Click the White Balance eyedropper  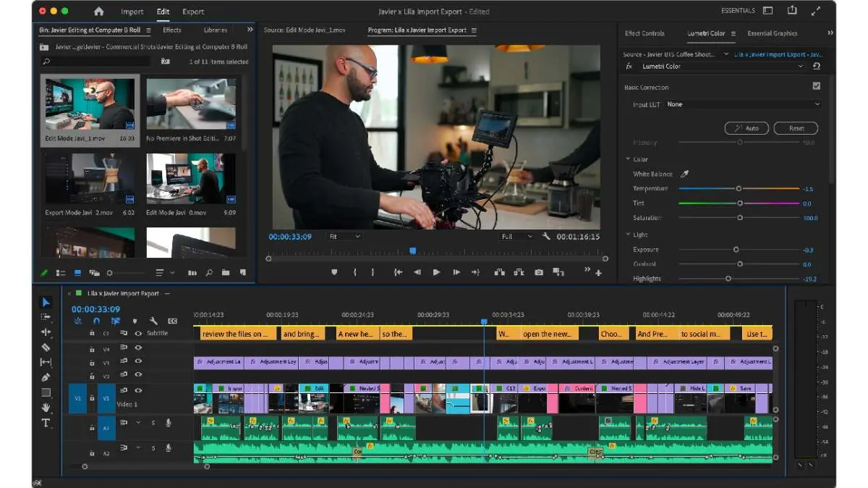tap(684, 174)
